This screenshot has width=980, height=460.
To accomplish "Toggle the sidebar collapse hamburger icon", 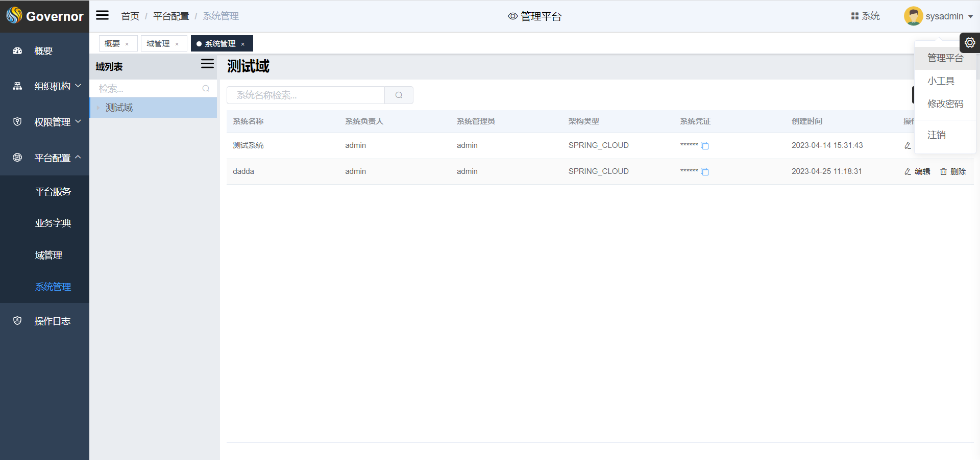I will tap(103, 15).
